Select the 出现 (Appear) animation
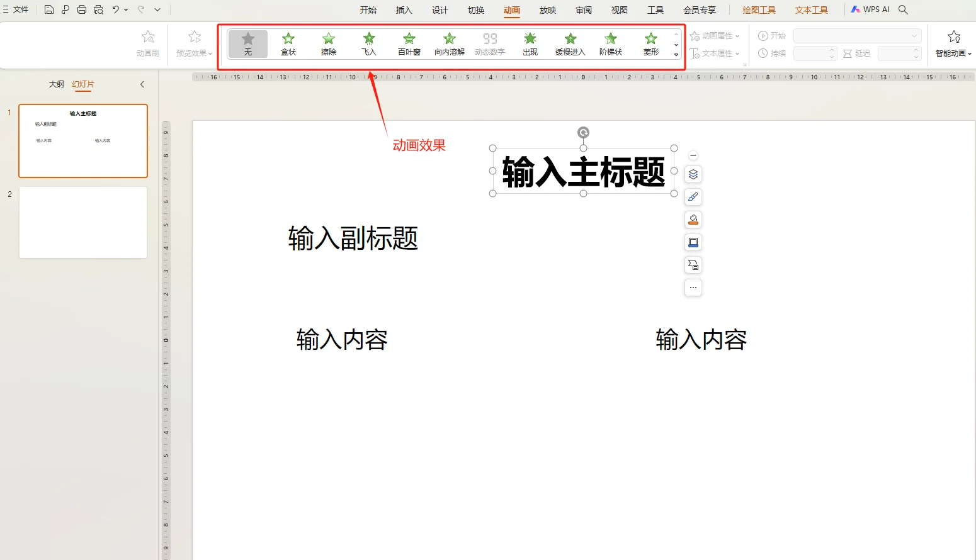 tap(530, 43)
